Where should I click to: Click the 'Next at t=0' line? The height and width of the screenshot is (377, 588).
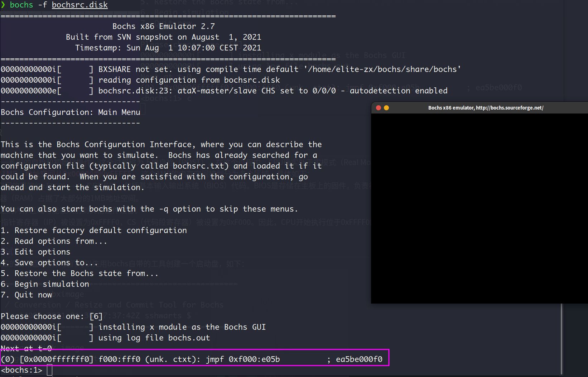coord(26,349)
